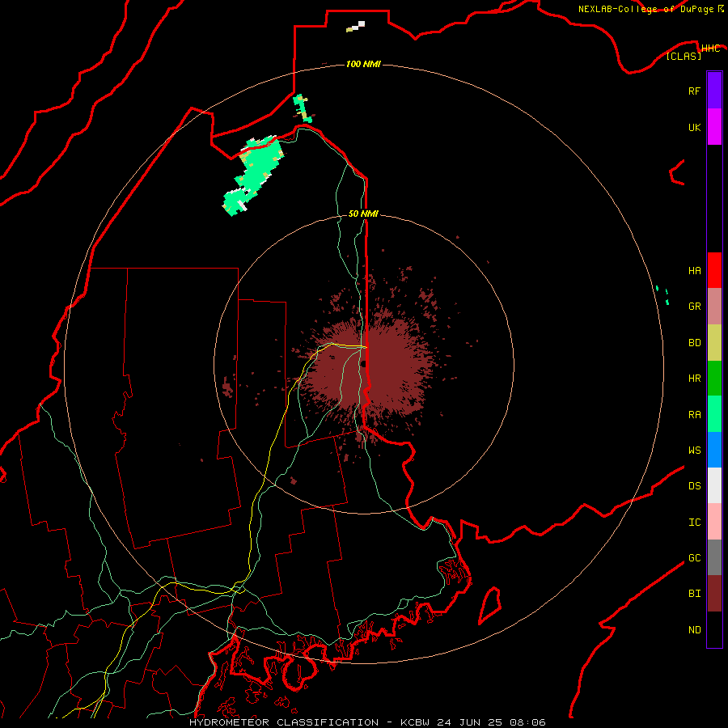Image resolution: width=728 pixels, height=728 pixels.
Task: Select the GC gray legend swatch
Action: [x=714, y=557]
